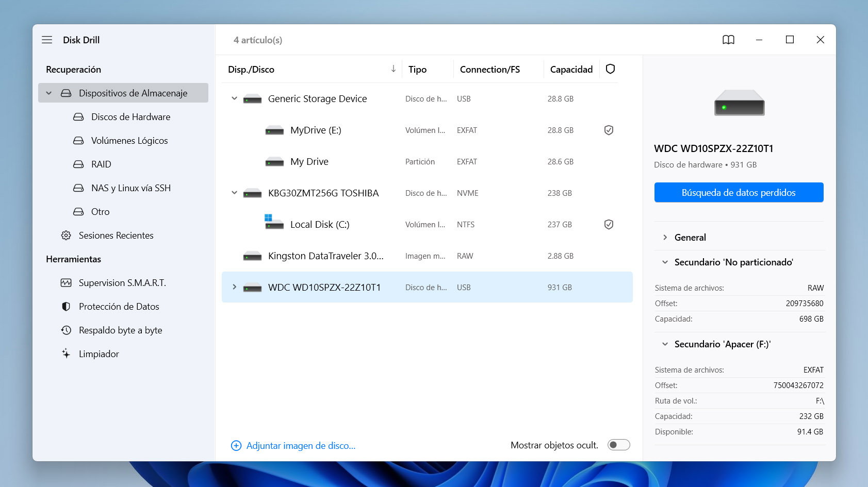Open the hamburger menu next to Disk Drill

click(47, 40)
